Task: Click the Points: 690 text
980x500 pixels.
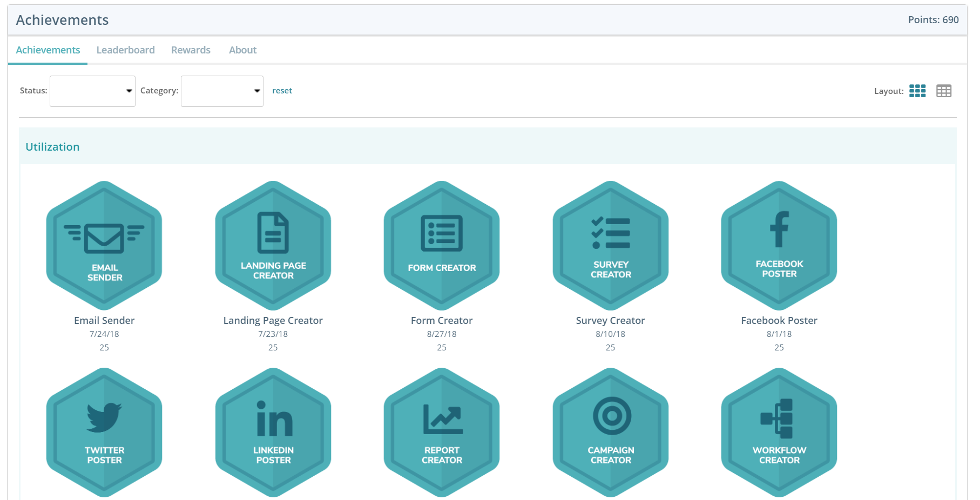Action: pos(933,20)
